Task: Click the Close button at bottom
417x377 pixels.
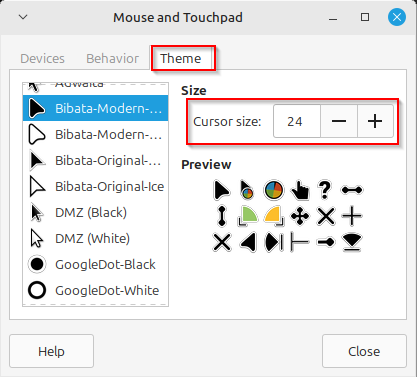Action: pos(364,351)
